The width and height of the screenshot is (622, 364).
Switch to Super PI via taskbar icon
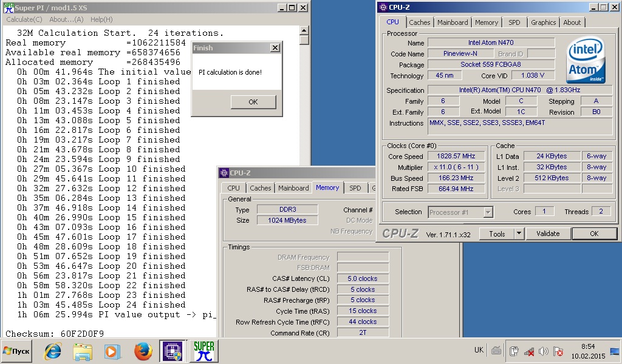[203, 351]
